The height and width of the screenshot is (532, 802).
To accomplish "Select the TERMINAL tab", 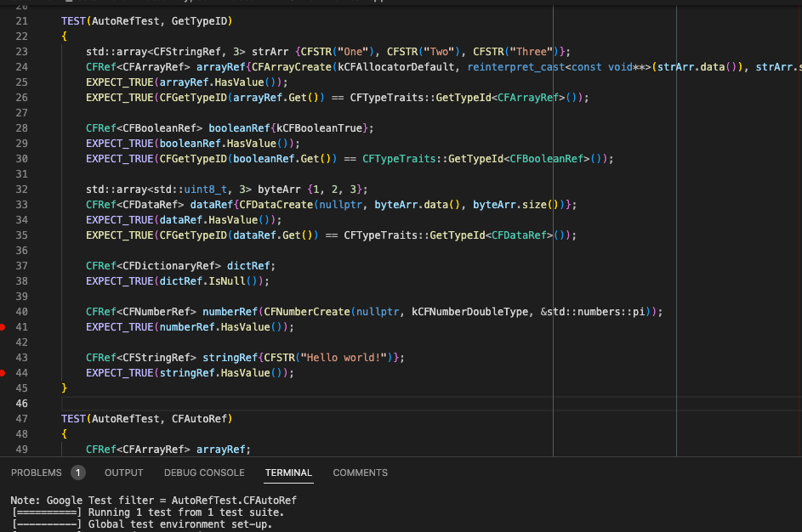I will pos(288,473).
